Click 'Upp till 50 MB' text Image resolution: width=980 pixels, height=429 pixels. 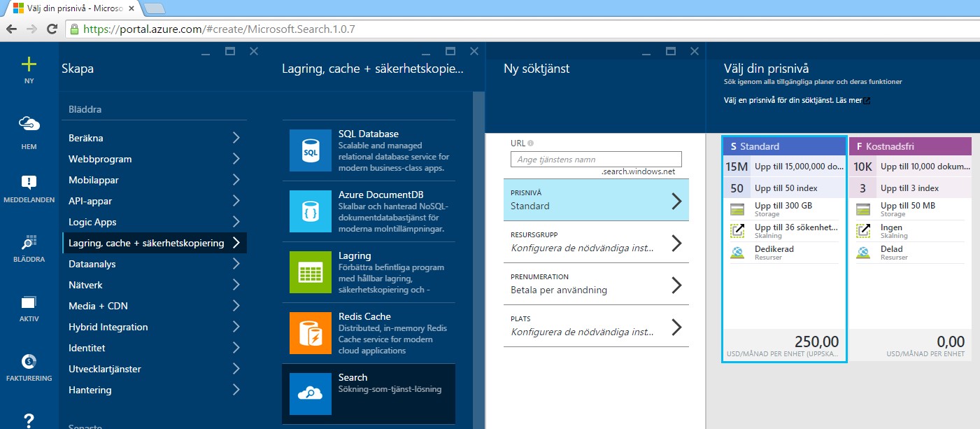coord(908,206)
